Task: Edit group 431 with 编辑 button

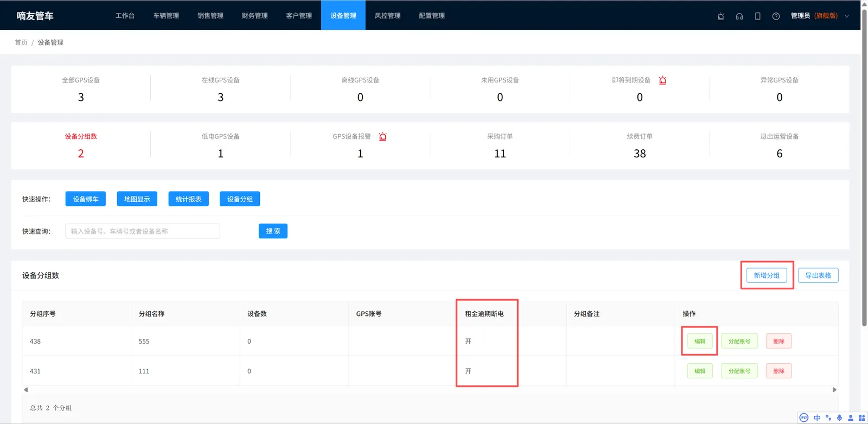Action: click(x=700, y=371)
